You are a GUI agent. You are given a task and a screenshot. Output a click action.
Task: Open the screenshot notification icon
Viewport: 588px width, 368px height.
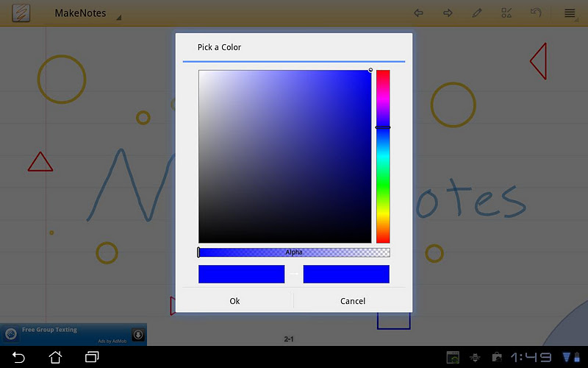point(453,357)
